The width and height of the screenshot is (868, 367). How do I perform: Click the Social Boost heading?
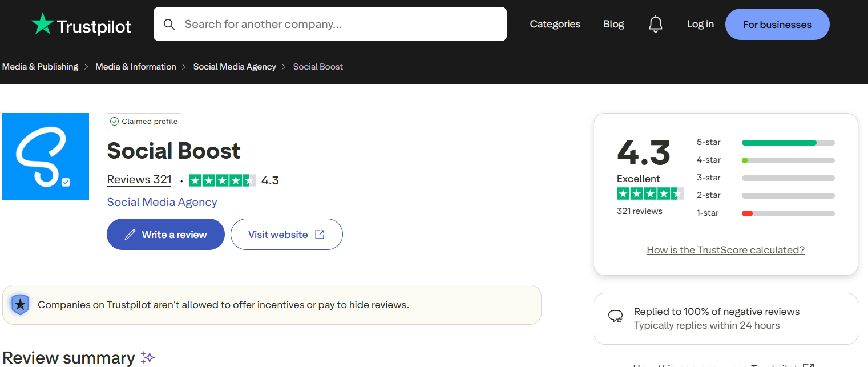point(173,151)
